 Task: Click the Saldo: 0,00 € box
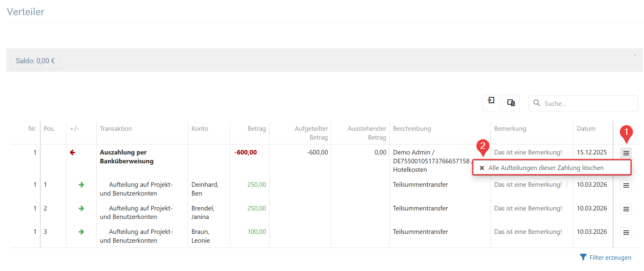[x=35, y=61]
